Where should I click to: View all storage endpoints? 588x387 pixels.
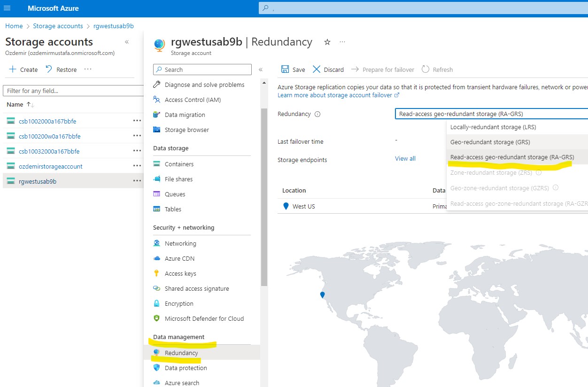tap(404, 158)
